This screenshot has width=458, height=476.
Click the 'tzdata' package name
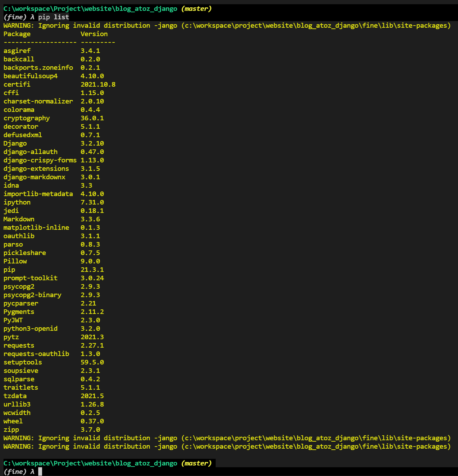point(15,396)
